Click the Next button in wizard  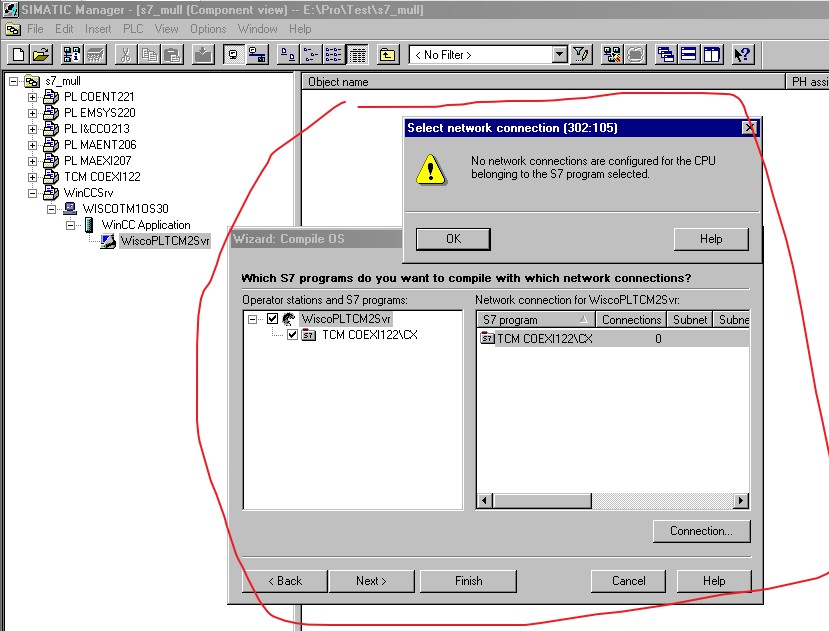point(371,581)
